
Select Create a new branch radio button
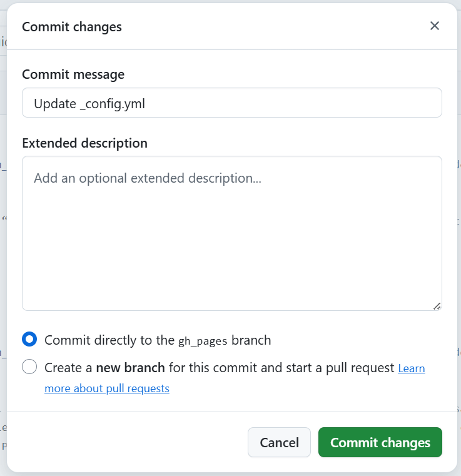pyautogui.click(x=29, y=367)
